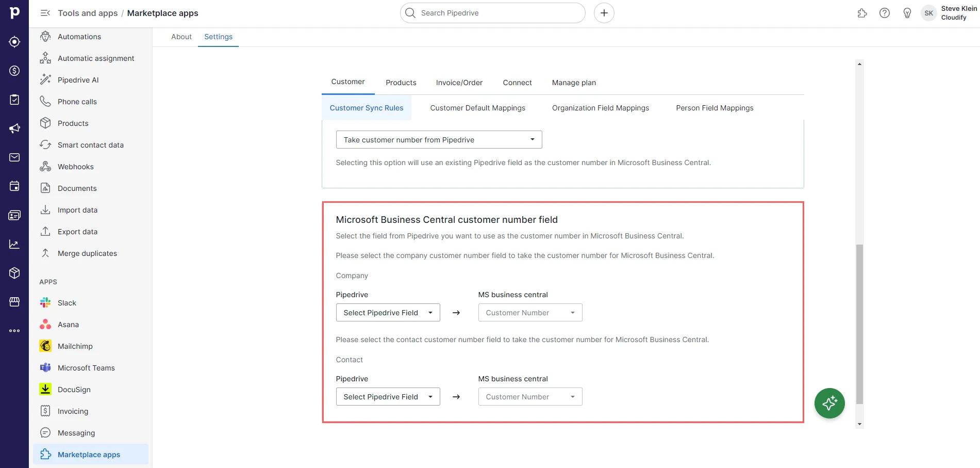Open Merge duplicates in sidebar
This screenshot has width=980, height=468.
[91, 253]
